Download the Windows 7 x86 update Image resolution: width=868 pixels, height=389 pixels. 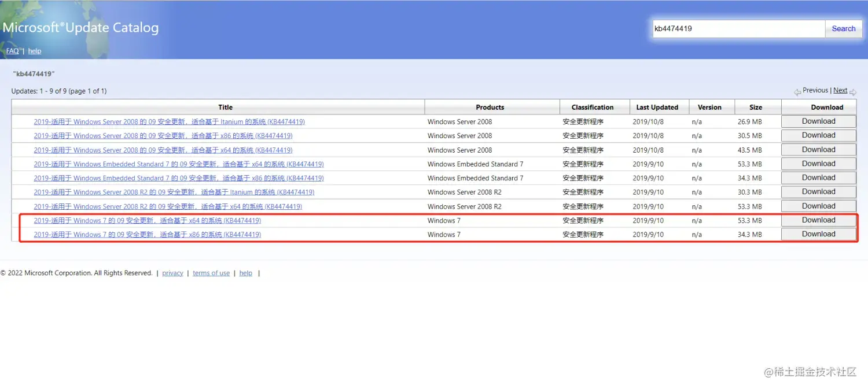[818, 234]
